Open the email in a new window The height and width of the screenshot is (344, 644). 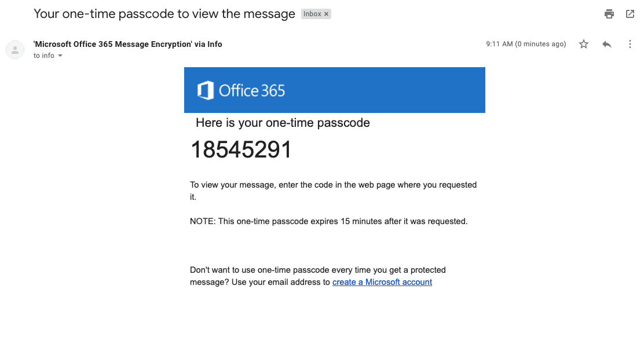[x=630, y=14]
